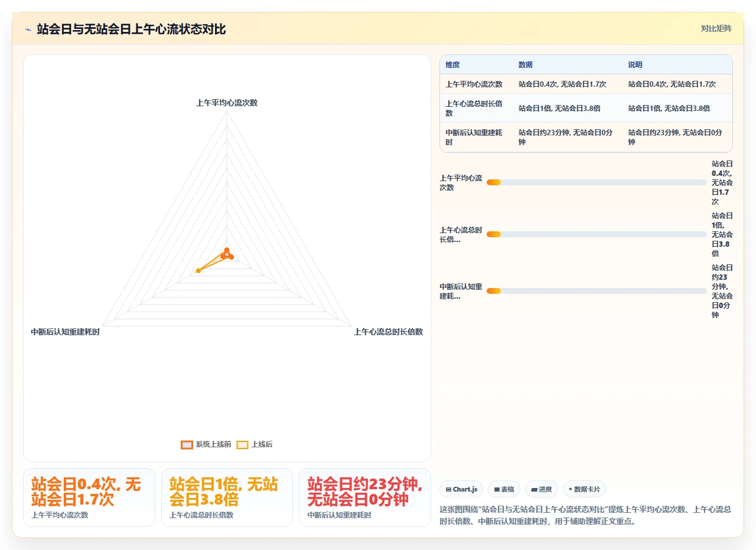Click the description paragraph starting with 这张图围绕
Image resolution: width=756 pixels, height=550 pixels.
click(x=585, y=515)
